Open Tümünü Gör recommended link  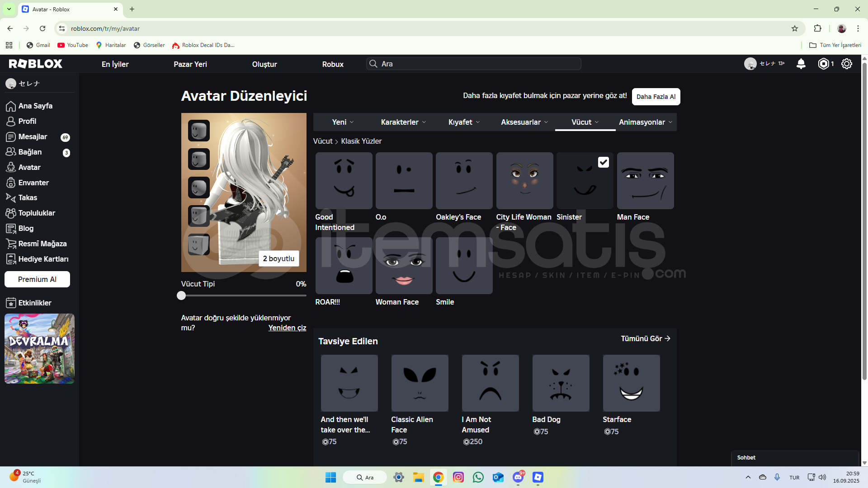[646, 338]
